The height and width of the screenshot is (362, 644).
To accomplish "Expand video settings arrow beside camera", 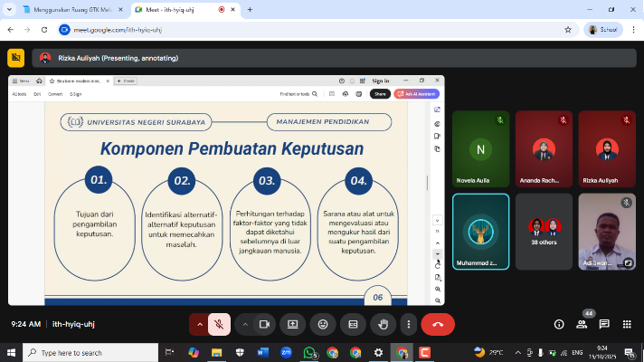I will tap(244, 324).
